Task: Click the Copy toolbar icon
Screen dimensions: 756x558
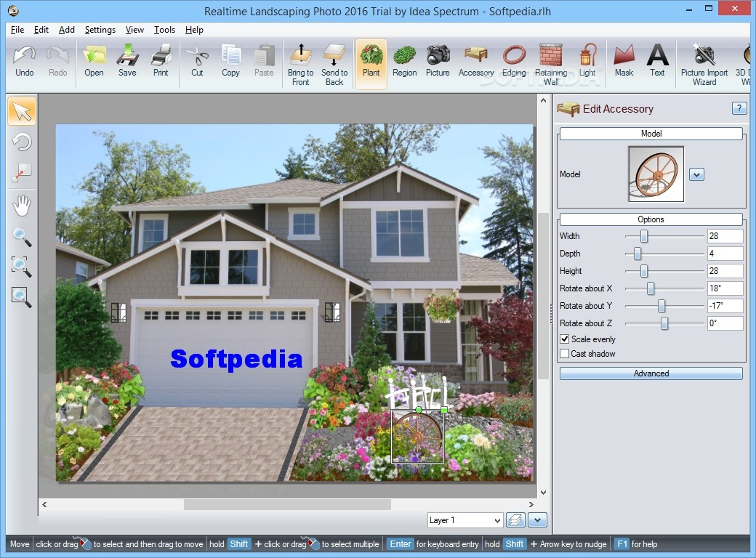Action: (x=230, y=62)
